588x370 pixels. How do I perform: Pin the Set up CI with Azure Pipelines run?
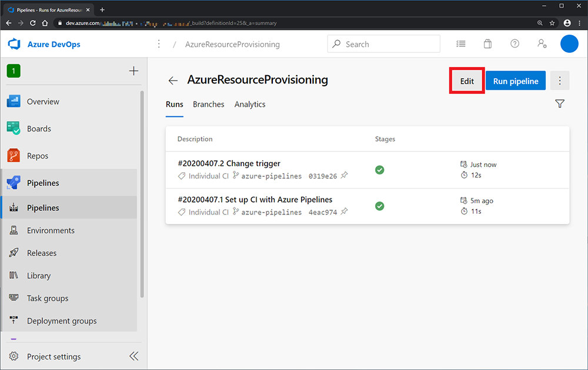coord(344,211)
